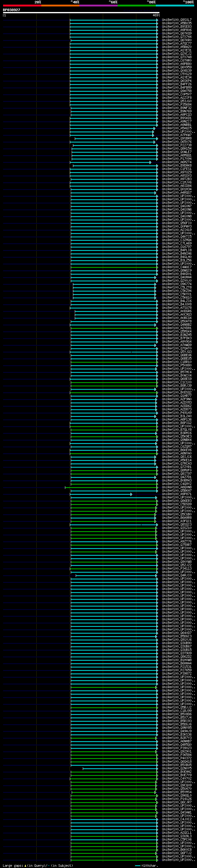This screenshot has height=868, width=197.
Task: Select UniRef100_C6THR0 in the hit list
Action: pyautogui.click(x=177, y=60)
